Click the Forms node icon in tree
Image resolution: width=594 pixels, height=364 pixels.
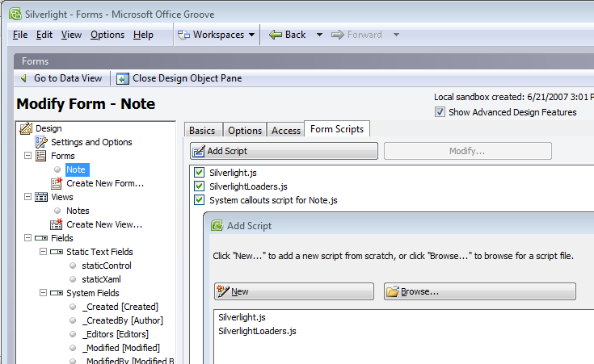(41, 156)
